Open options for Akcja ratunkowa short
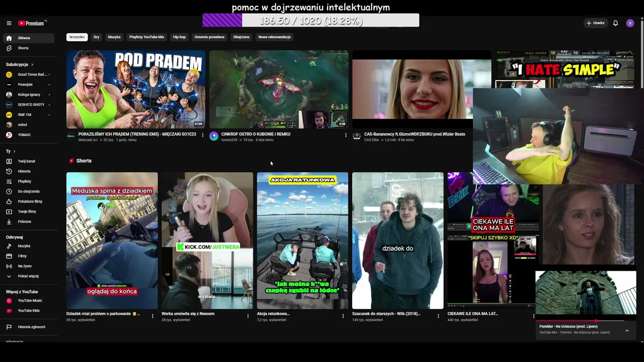Viewport: 644px width, 362px height. click(x=343, y=316)
